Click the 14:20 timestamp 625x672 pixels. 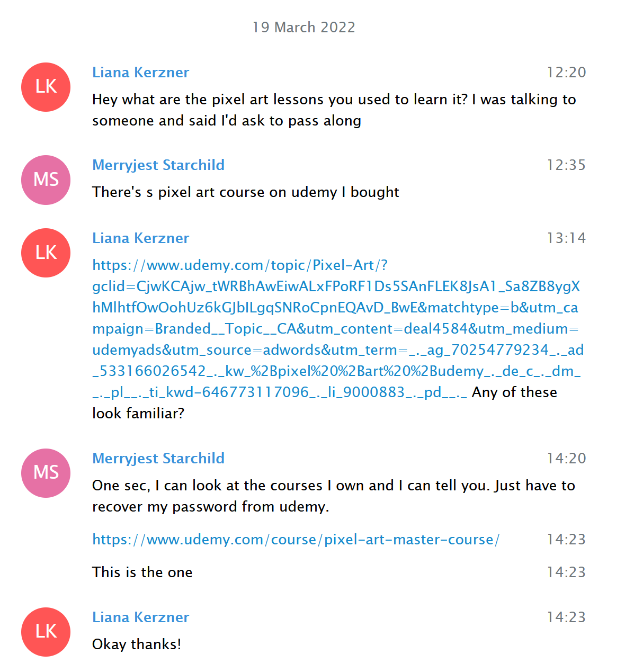click(x=566, y=459)
